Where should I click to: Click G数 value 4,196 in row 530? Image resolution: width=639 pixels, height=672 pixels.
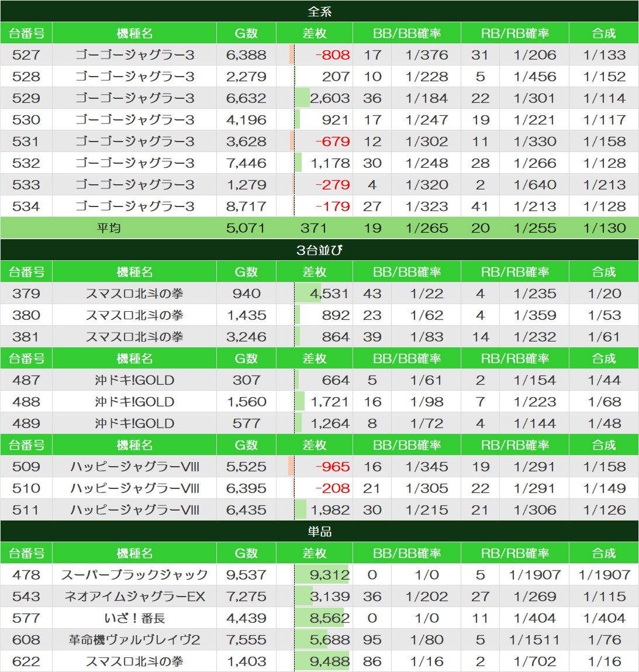pyautogui.click(x=246, y=119)
